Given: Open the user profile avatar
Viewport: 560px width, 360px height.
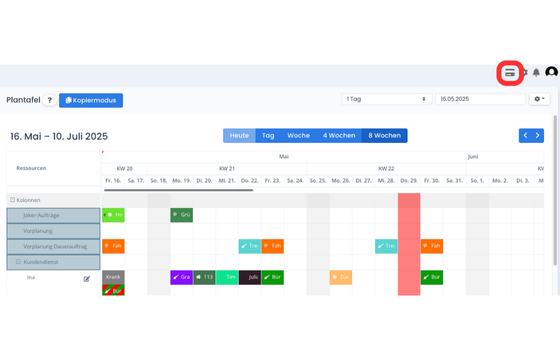Looking at the screenshot, I should (x=551, y=72).
